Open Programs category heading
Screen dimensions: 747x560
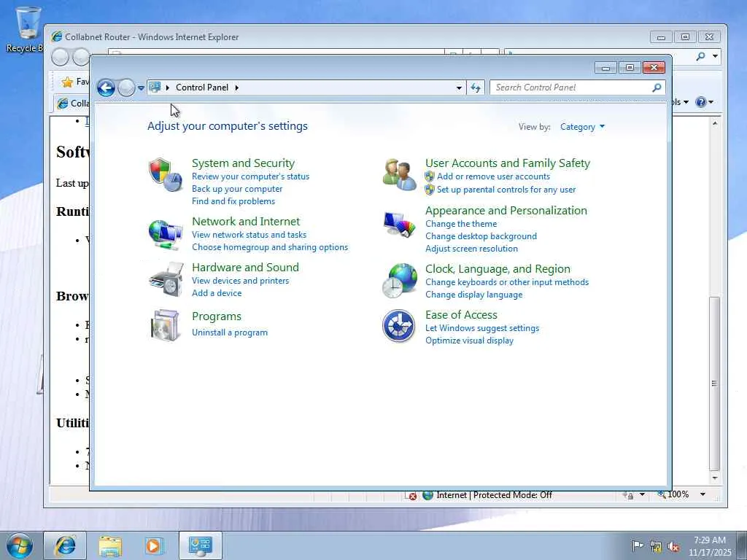[216, 316]
